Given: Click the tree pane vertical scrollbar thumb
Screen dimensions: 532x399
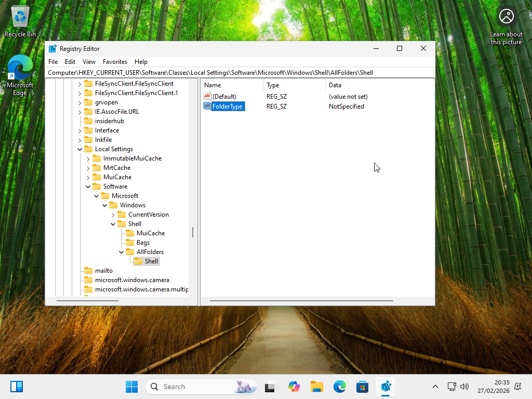Looking at the screenshot, I should pos(193,232).
